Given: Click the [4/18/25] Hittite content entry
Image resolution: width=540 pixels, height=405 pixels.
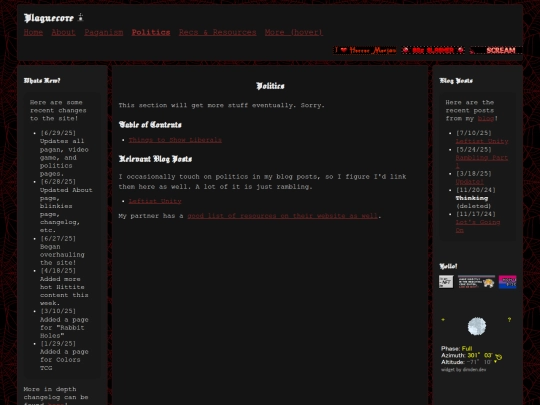Looking at the screenshot, I should point(64,287).
